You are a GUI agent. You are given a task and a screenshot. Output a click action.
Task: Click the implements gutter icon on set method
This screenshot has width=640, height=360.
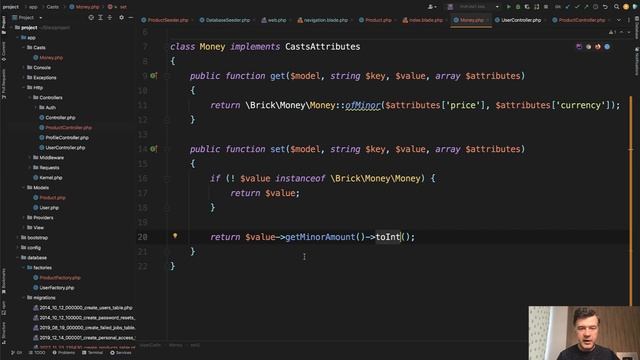click(153, 149)
